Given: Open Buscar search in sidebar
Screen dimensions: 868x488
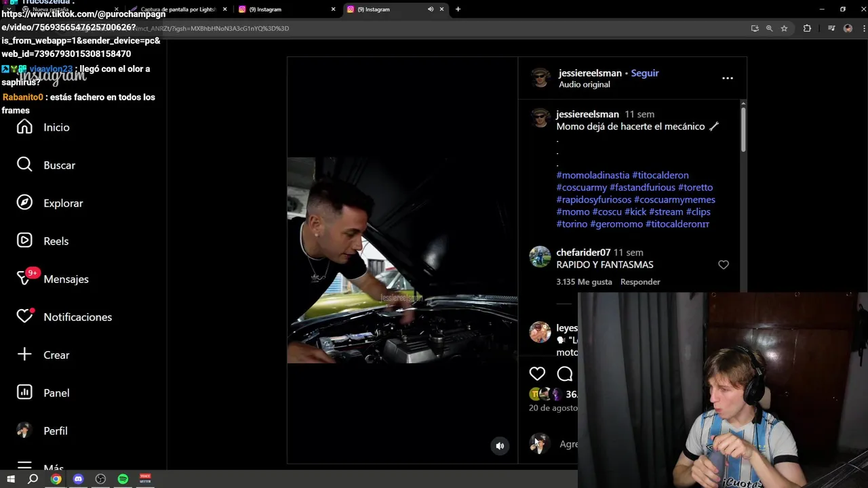Looking at the screenshot, I should click(45, 165).
